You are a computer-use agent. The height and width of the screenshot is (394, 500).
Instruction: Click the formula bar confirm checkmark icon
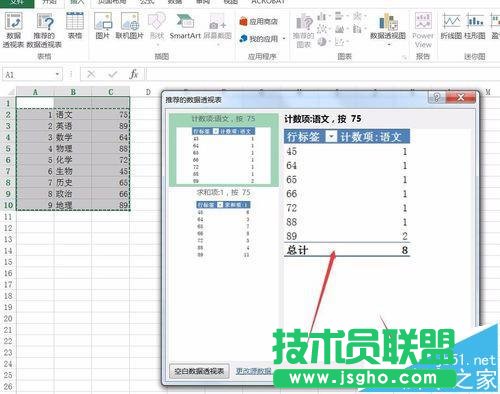pyautogui.click(x=112, y=74)
